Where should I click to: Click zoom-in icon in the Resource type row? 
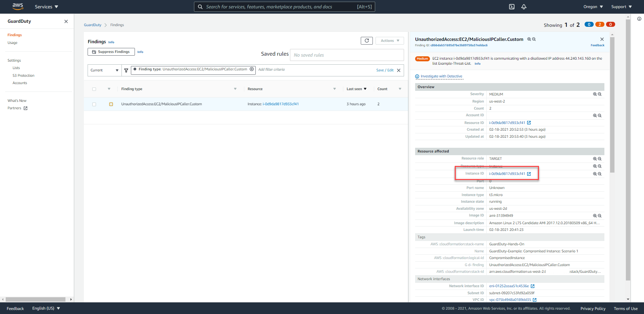(595, 166)
